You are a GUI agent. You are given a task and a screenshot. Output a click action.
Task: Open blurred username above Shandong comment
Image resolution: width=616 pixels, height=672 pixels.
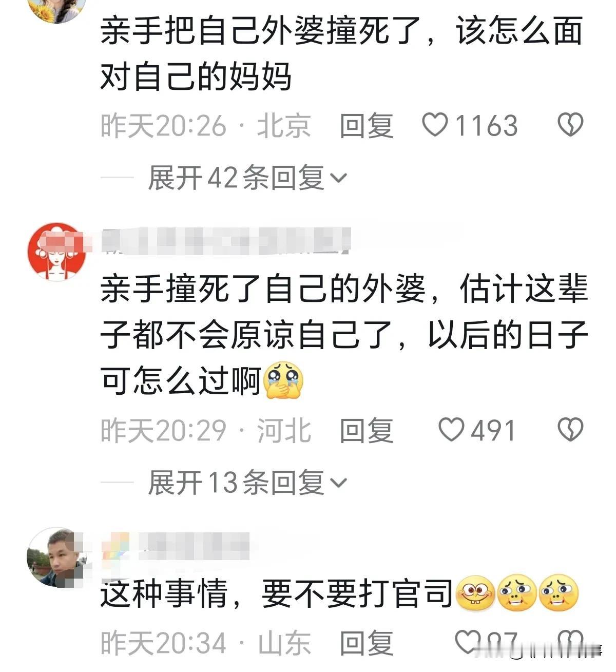click(x=176, y=546)
